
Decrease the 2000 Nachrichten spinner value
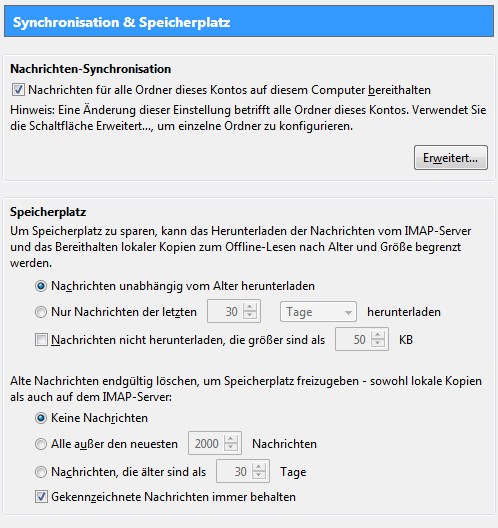pyautogui.click(x=231, y=448)
